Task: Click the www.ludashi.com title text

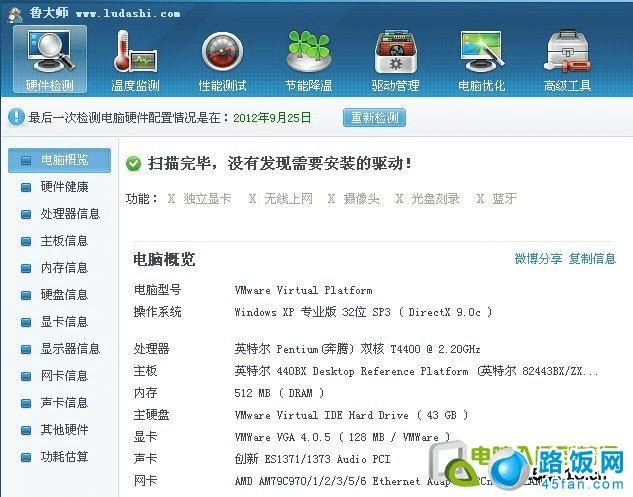Action: 128,13
